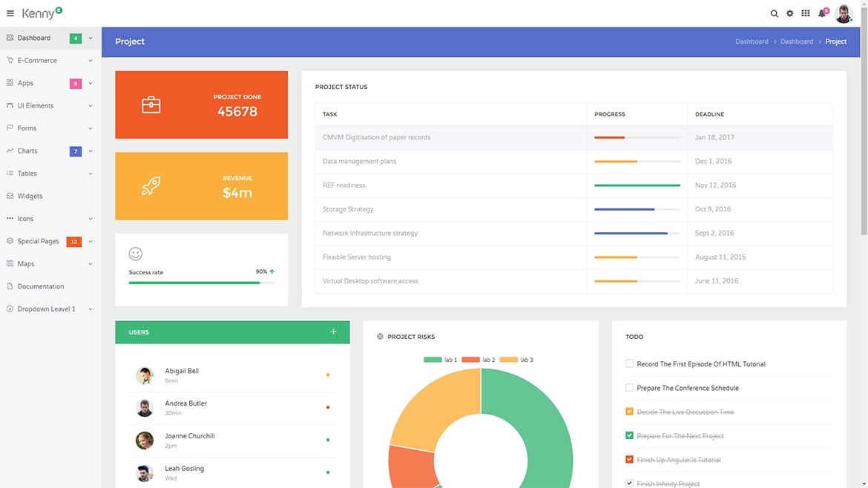Click the Forms flag icon
Viewport: 868px width, 488px height.
pyautogui.click(x=10, y=128)
